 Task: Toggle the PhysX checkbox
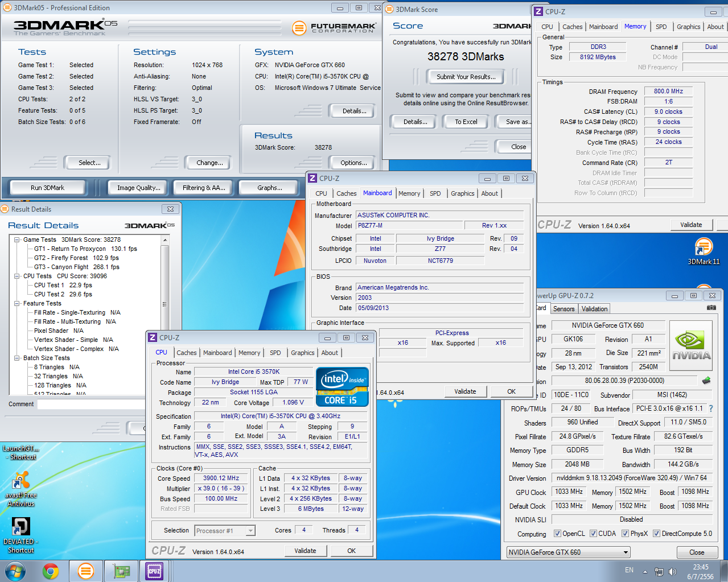(625, 534)
